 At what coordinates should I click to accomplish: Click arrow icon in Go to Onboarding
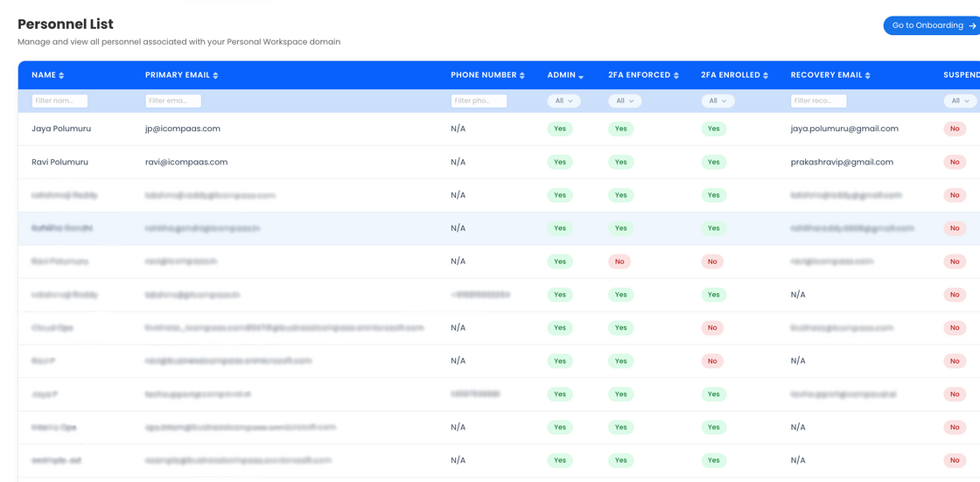(972, 26)
